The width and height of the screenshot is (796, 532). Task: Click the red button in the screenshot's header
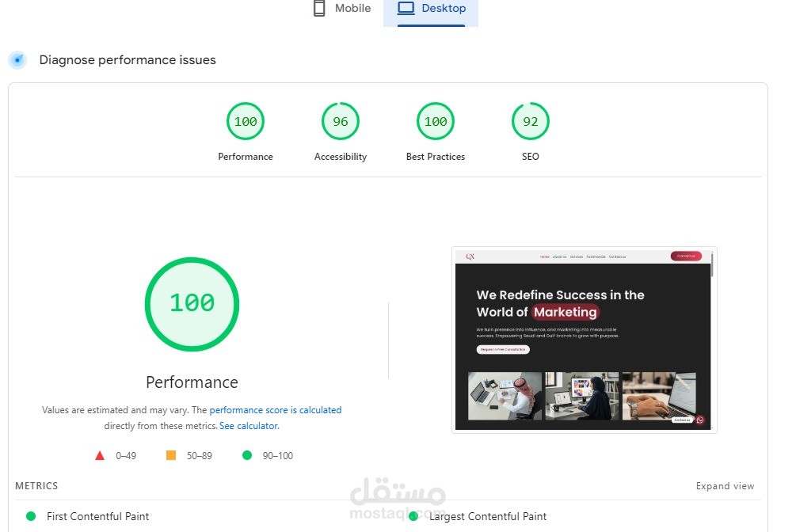686,256
